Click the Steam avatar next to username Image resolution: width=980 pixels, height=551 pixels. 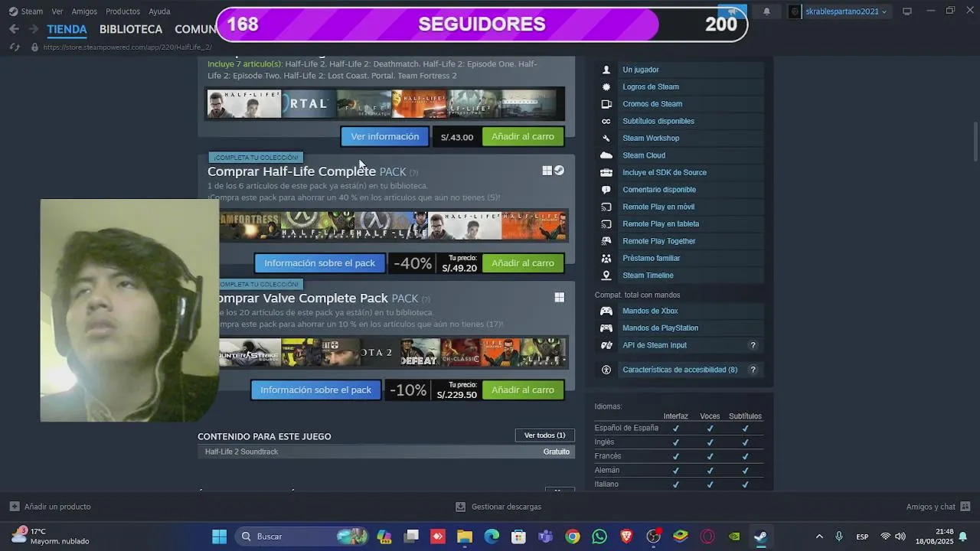(795, 11)
